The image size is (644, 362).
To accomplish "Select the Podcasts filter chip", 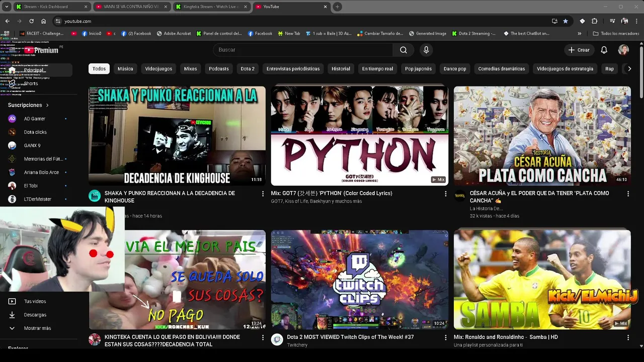I will 219,69.
